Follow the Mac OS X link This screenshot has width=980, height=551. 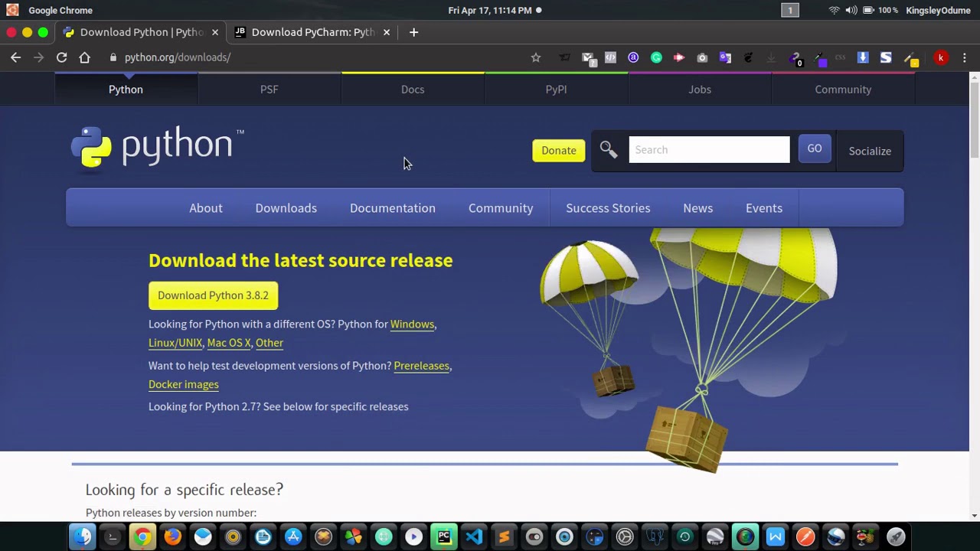229,343
